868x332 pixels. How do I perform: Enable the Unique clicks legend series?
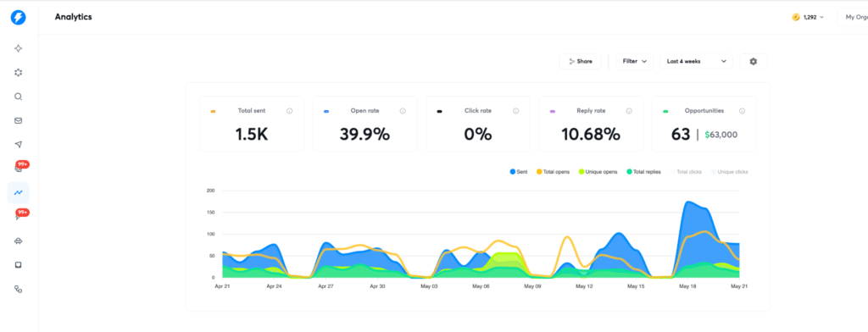(x=730, y=172)
